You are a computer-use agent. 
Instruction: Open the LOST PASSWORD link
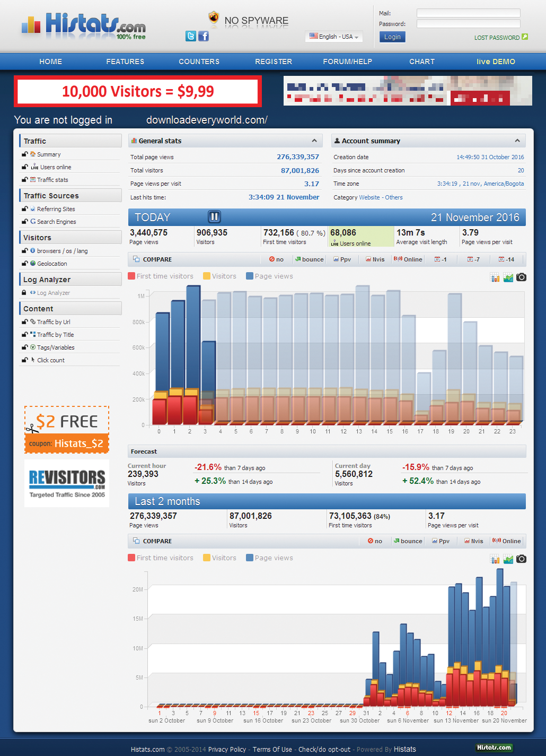(x=497, y=38)
